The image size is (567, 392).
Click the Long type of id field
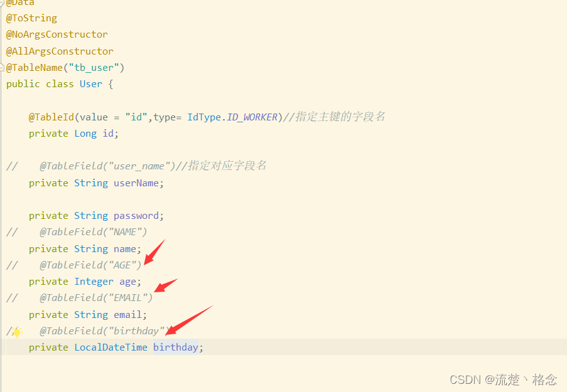[85, 134]
